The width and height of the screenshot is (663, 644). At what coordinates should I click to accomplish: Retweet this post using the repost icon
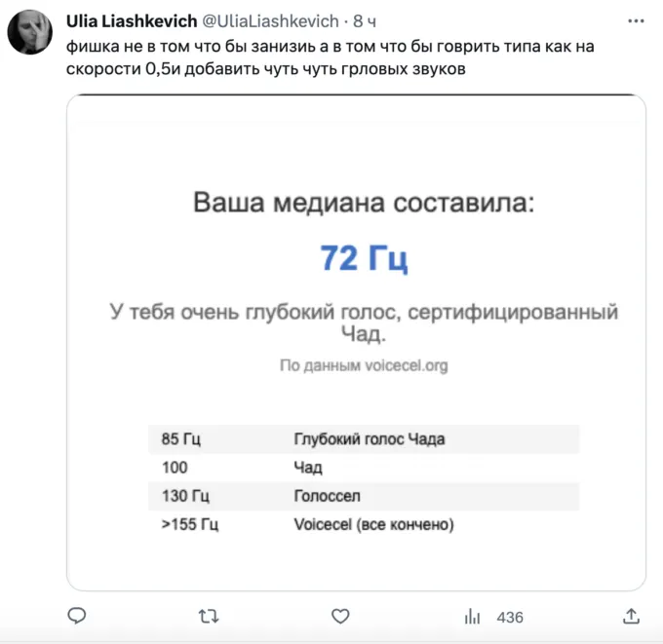[x=209, y=617]
